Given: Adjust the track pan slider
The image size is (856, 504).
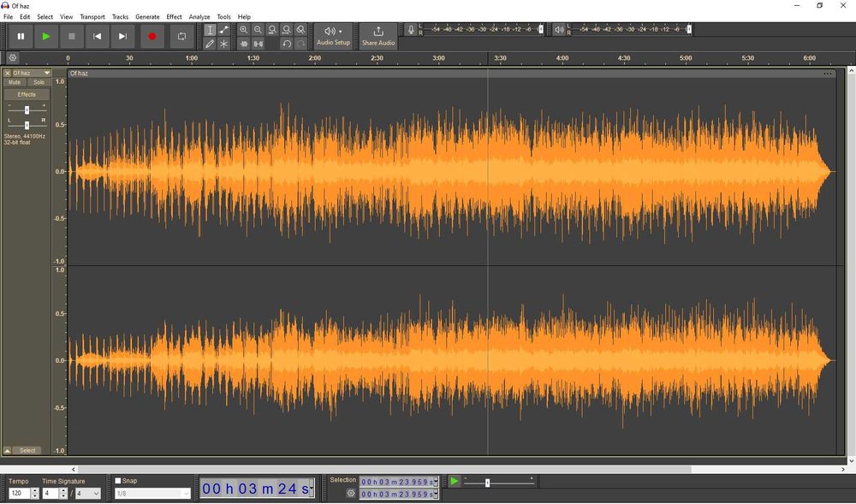Looking at the screenshot, I should [27, 125].
